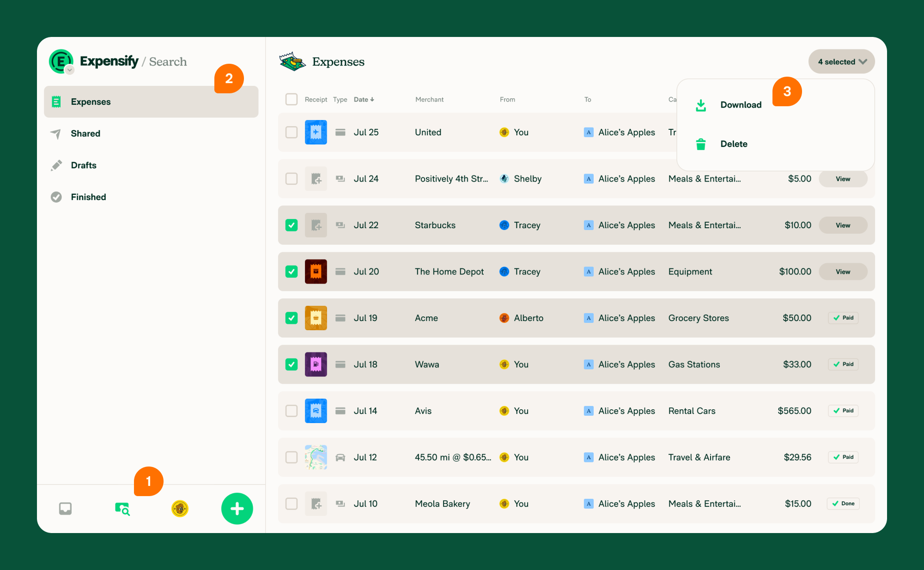
Task: Click the Shared menu item
Action: 85,133
